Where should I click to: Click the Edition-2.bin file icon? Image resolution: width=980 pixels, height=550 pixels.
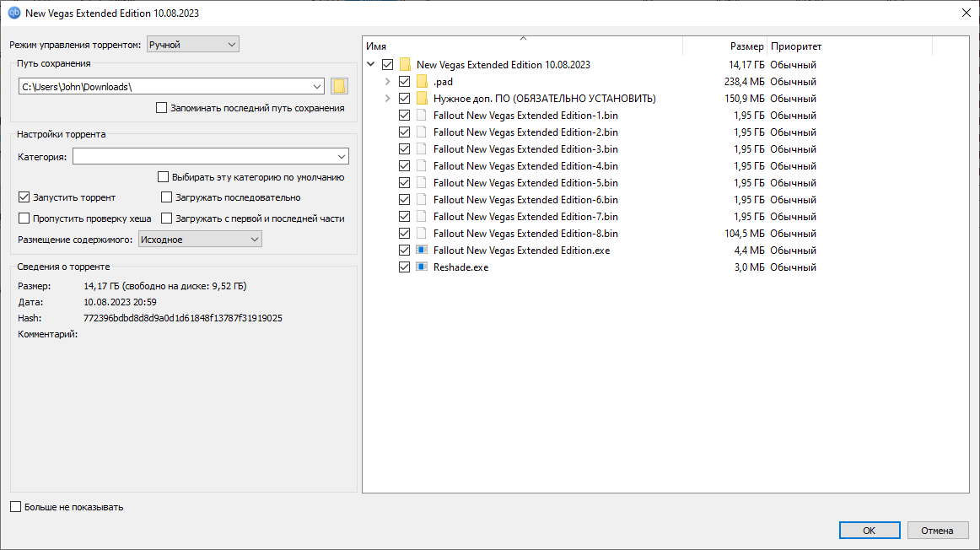422,132
